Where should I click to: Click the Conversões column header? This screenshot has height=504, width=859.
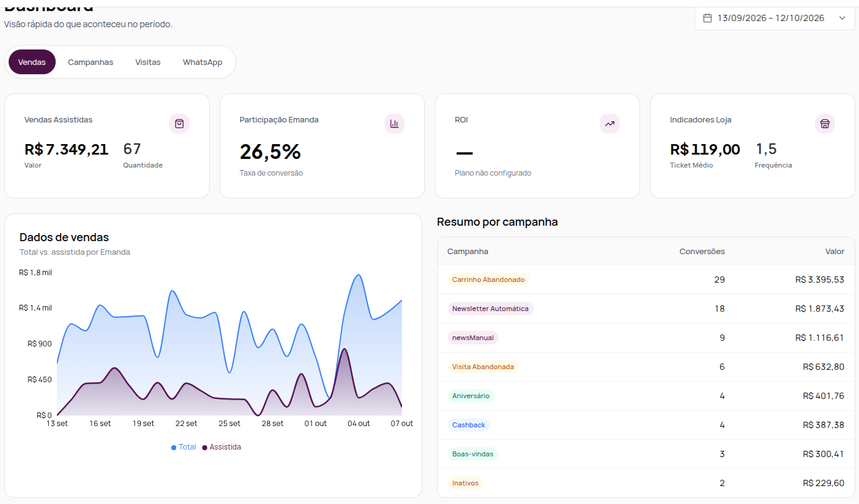(x=702, y=252)
